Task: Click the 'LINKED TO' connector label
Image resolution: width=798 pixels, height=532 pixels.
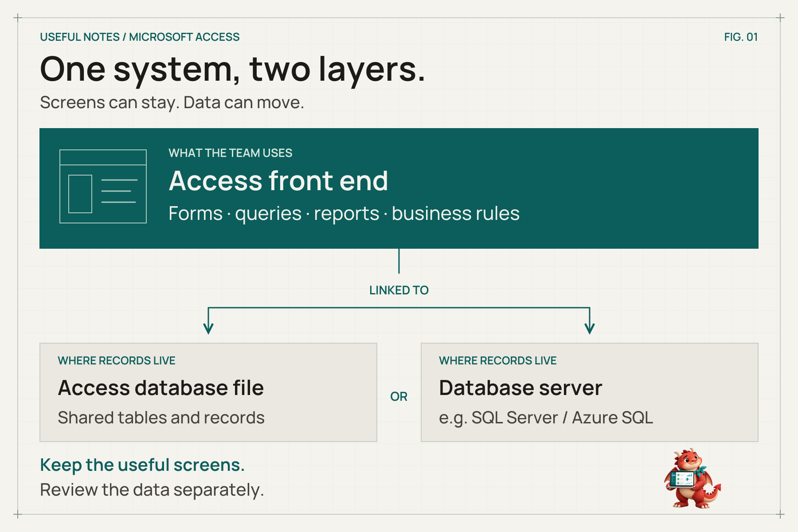Action: point(399,290)
